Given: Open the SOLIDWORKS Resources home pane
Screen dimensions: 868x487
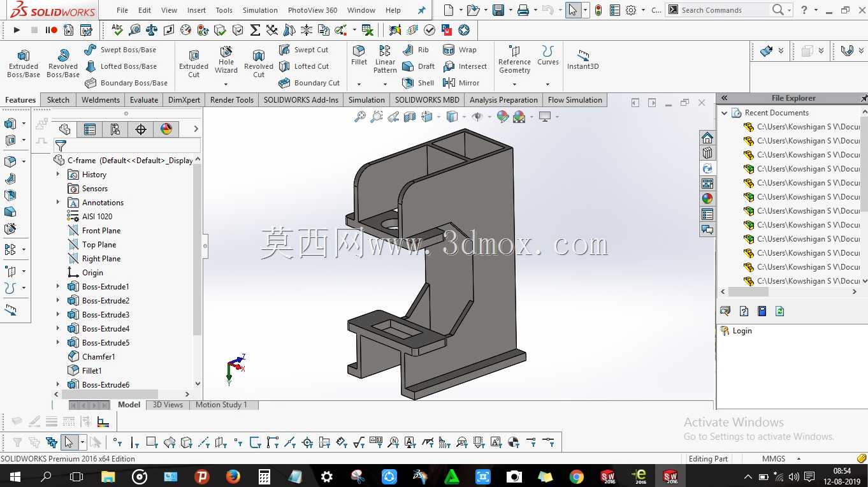Looking at the screenshot, I should 707,138.
